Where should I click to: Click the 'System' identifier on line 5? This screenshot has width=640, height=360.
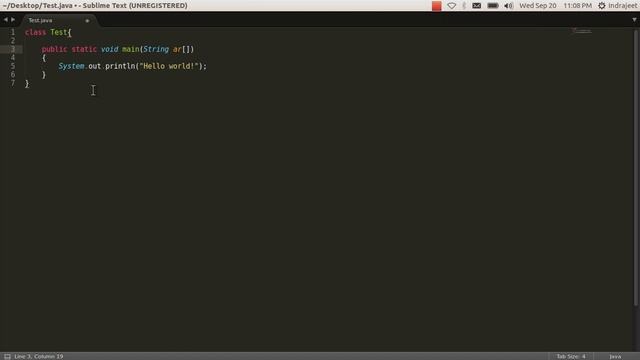[71, 66]
